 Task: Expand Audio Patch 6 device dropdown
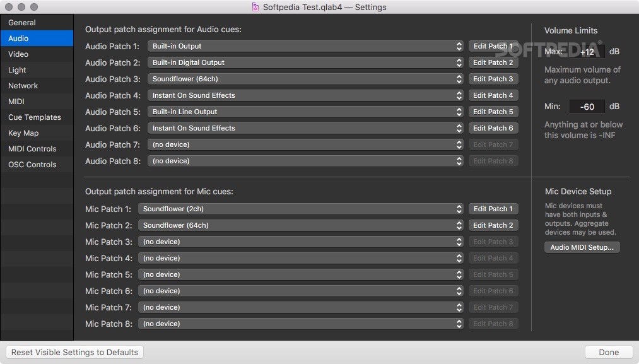305,128
